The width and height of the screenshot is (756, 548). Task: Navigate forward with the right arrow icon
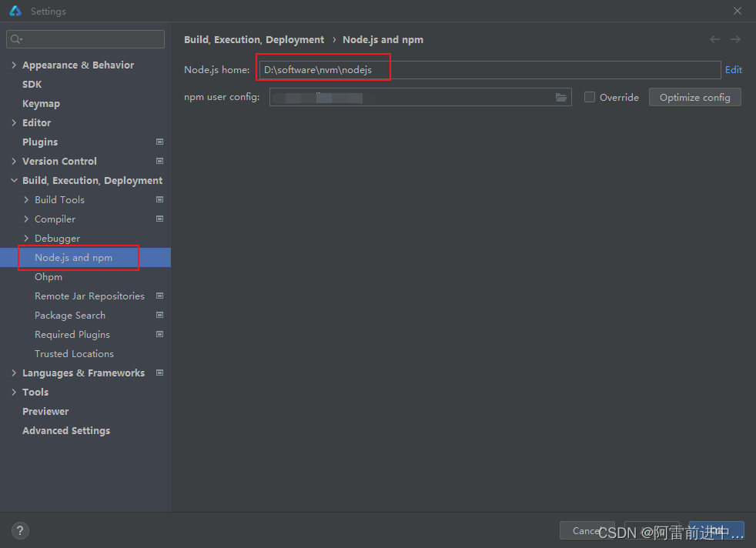(734, 39)
